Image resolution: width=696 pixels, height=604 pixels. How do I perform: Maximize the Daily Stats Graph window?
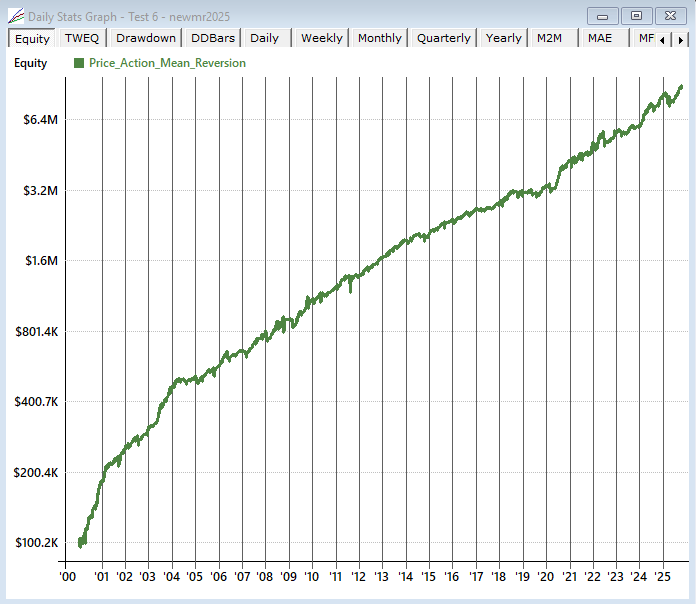point(636,16)
